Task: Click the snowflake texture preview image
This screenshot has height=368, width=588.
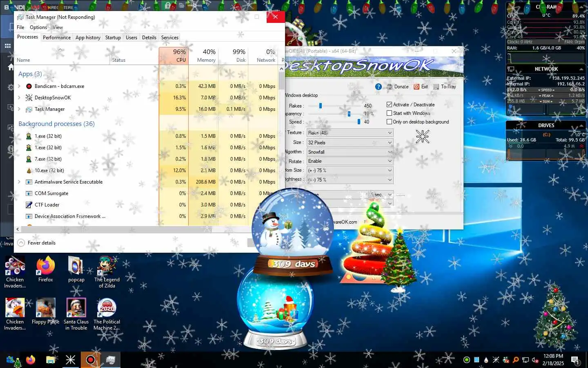Action: [423, 137]
